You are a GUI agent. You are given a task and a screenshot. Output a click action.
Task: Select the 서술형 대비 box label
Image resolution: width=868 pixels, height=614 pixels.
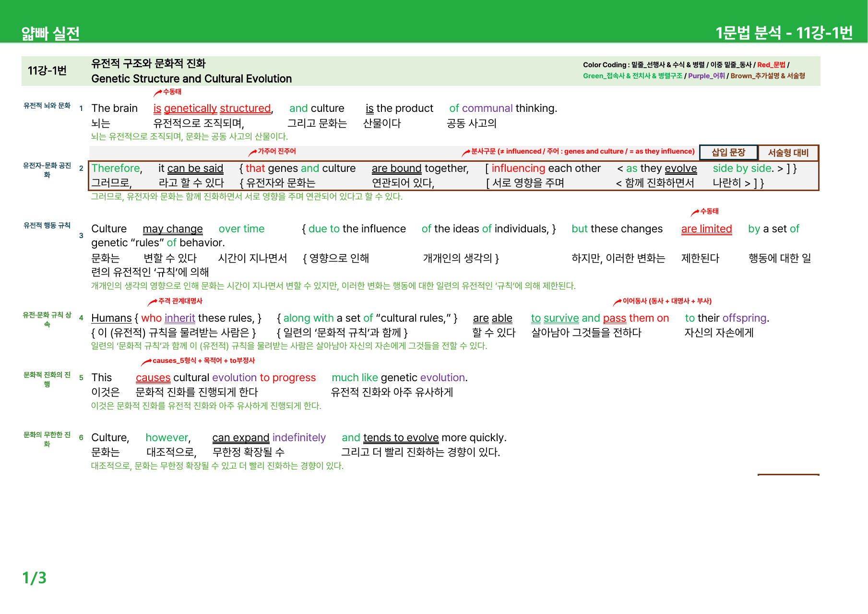788,153
